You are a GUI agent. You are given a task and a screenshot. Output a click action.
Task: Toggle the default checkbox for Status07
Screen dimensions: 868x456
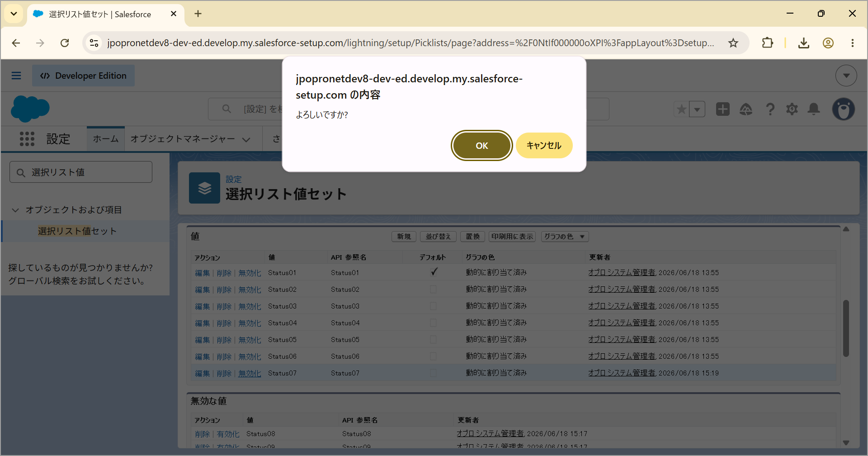tap(433, 373)
